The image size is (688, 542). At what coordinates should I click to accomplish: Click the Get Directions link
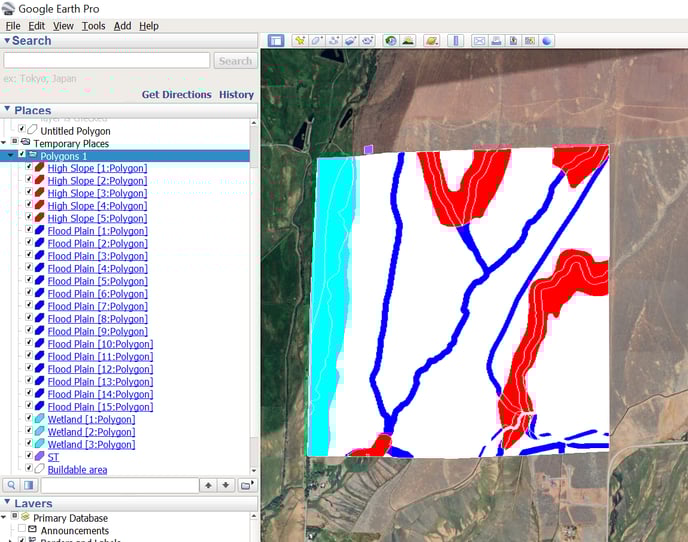(176, 95)
